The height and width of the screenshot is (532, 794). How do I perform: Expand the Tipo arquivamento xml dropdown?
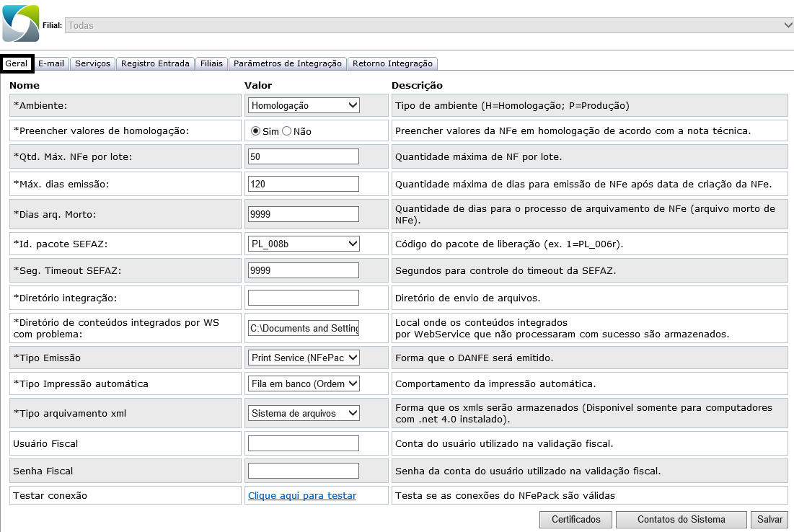click(303, 413)
